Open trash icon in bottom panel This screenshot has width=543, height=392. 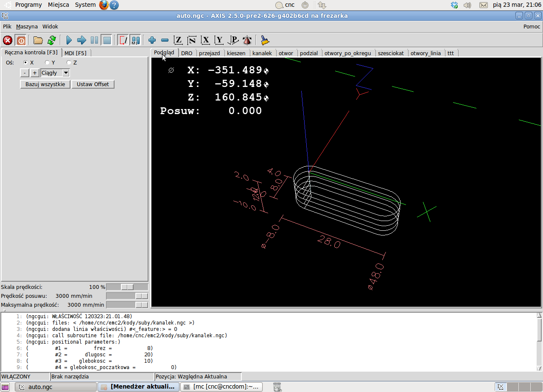(x=277, y=386)
